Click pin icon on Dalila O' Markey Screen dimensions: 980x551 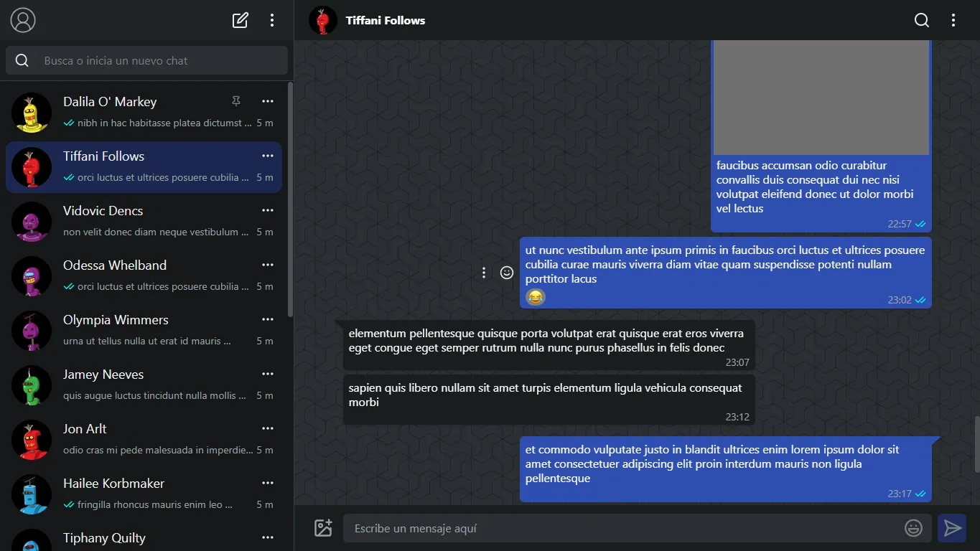236,101
